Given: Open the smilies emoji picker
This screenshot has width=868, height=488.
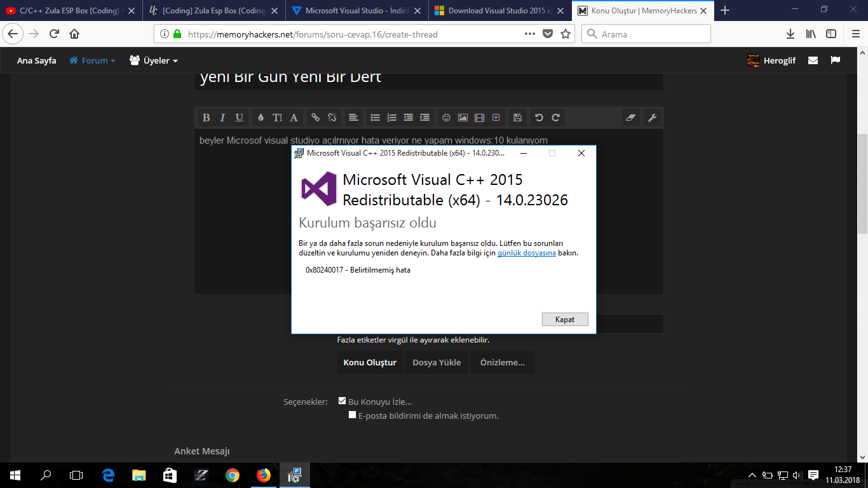Looking at the screenshot, I should [x=446, y=118].
